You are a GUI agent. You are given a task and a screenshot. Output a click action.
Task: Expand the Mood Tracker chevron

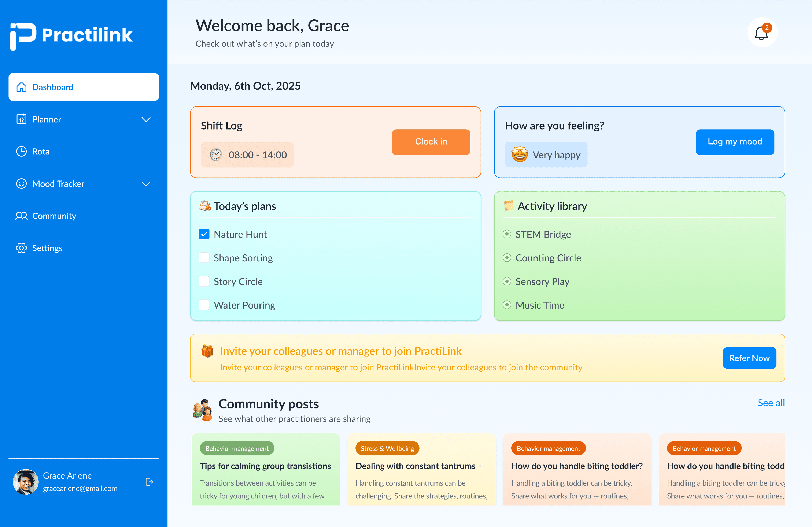point(146,184)
